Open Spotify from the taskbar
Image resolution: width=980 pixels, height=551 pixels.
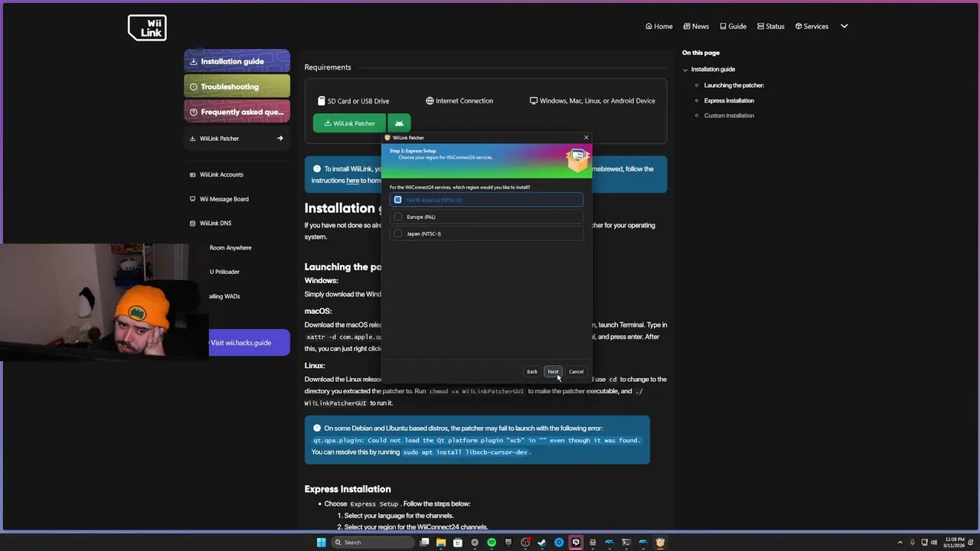click(492, 543)
